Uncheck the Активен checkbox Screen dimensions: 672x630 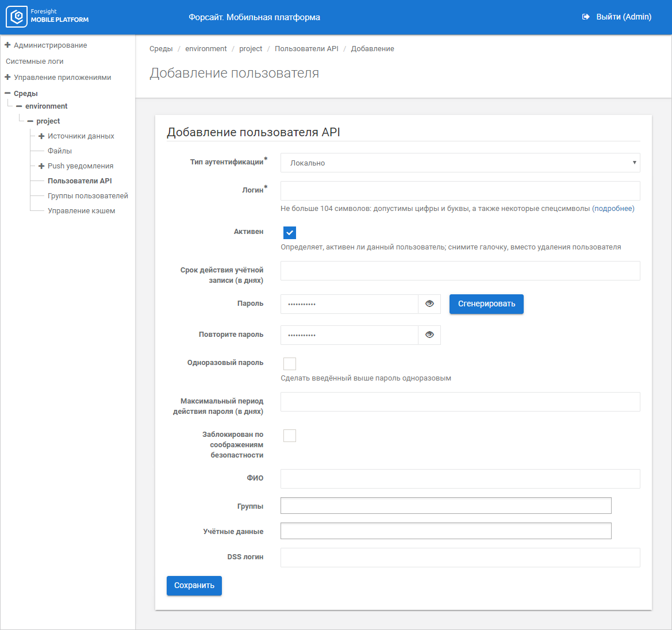point(290,233)
